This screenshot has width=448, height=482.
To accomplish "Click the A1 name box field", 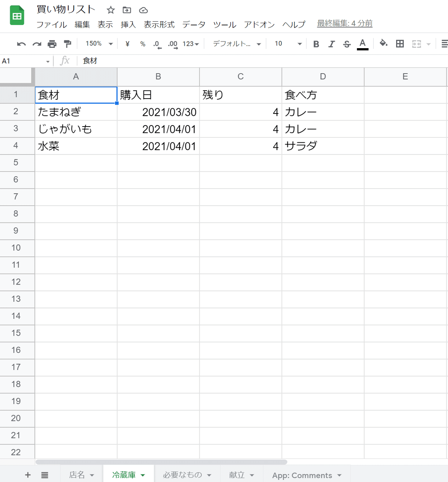I will (22, 61).
